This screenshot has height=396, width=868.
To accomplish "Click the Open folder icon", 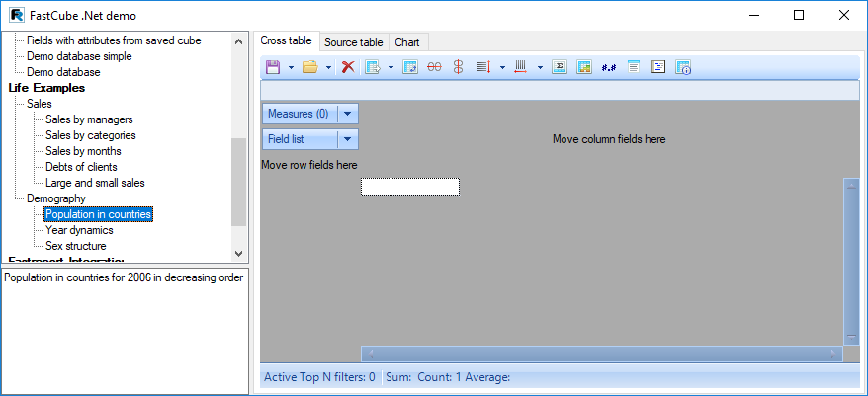I will tap(309, 67).
